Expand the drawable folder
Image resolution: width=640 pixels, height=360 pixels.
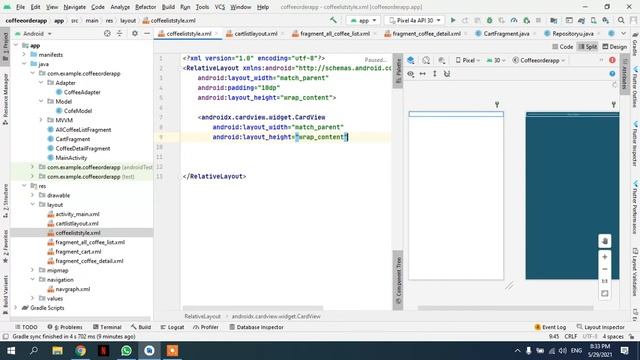32,195
